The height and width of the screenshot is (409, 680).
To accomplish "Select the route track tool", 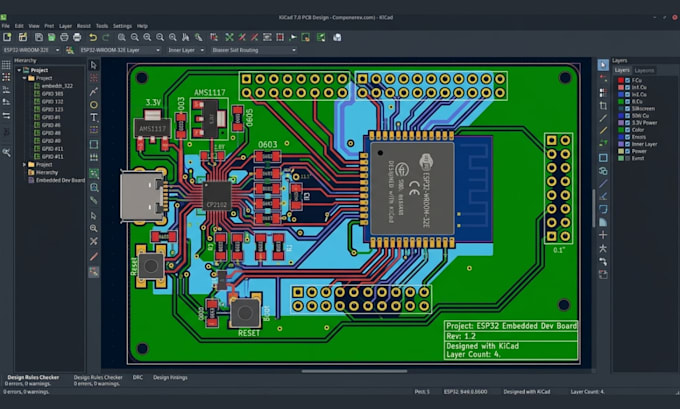I will click(x=94, y=92).
